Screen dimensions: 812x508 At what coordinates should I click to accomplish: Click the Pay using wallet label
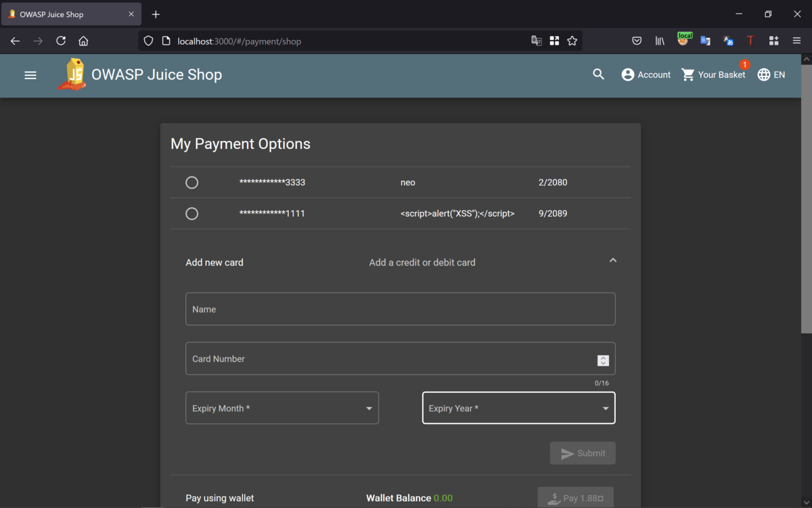(x=220, y=498)
